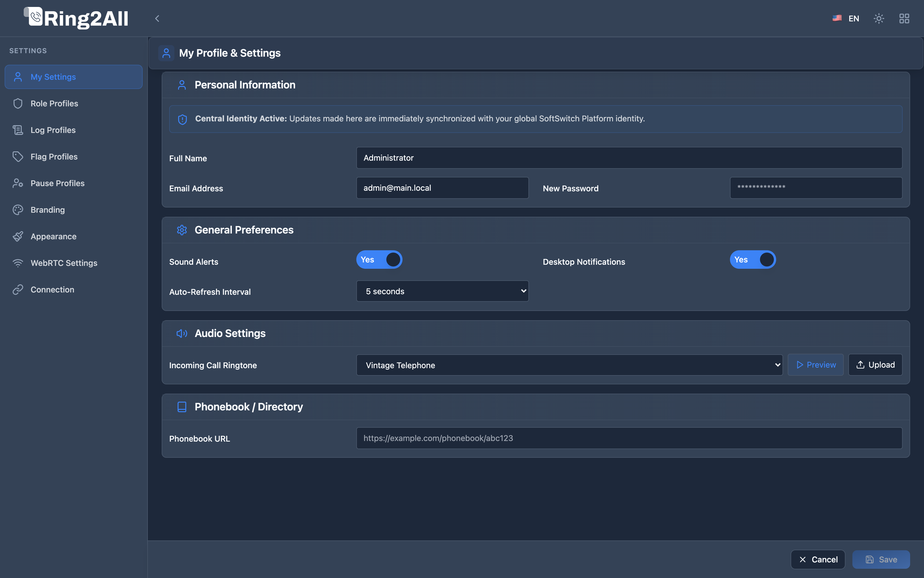Screen dimensions: 924x578
Task: Toggle light theme with the sun icon
Action: (879, 18)
